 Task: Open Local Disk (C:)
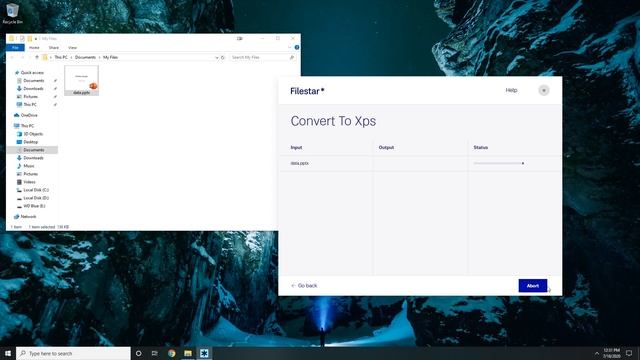36,190
